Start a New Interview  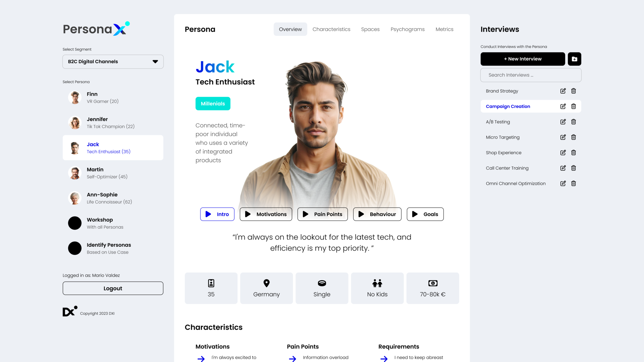523,59
